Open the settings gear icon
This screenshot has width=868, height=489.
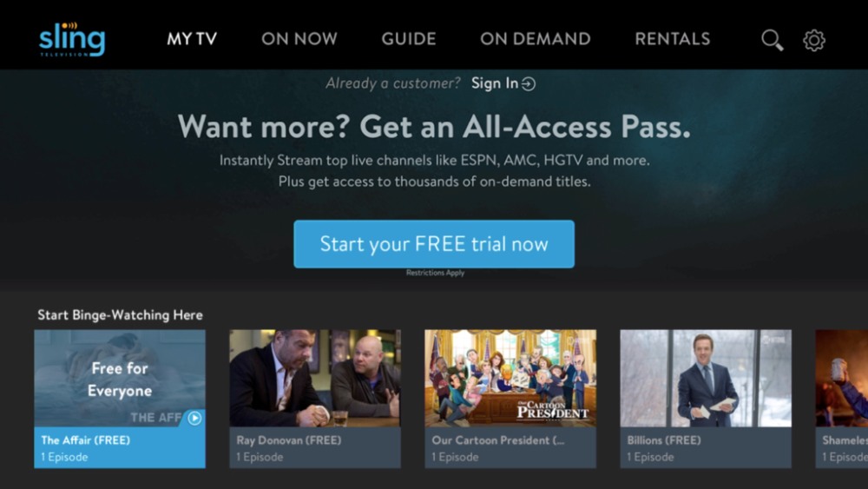pos(814,40)
